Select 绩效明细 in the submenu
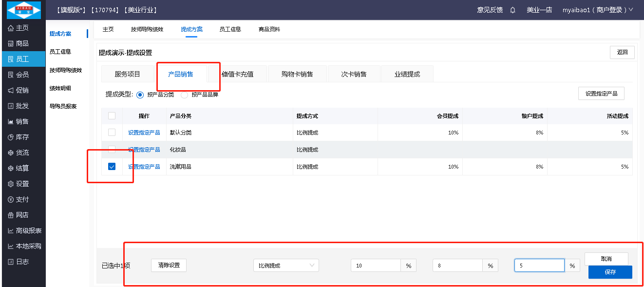The image size is (644, 287). (x=60, y=88)
